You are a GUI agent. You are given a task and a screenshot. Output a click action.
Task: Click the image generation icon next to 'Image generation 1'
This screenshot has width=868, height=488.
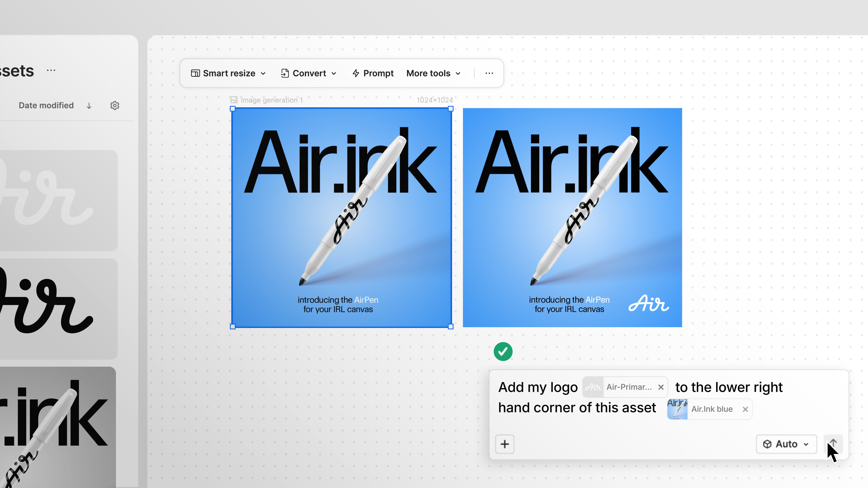tap(234, 100)
